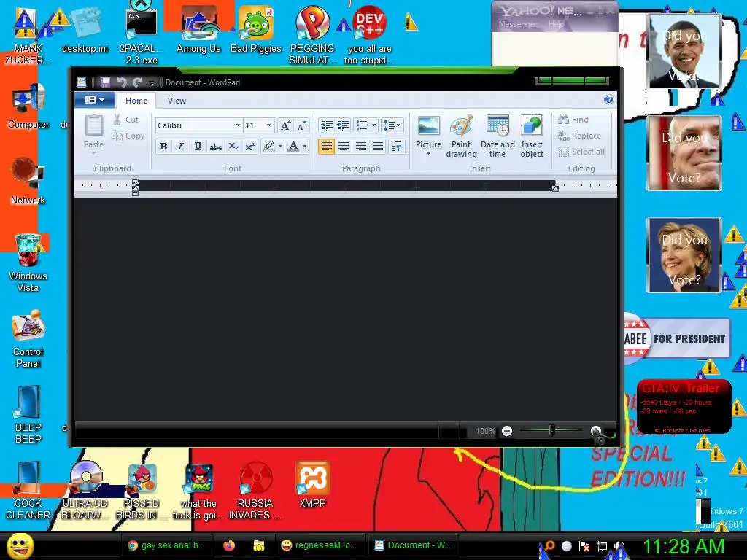Apply the font color A icon
The height and width of the screenshot is (560, 747).
[293, 146]
